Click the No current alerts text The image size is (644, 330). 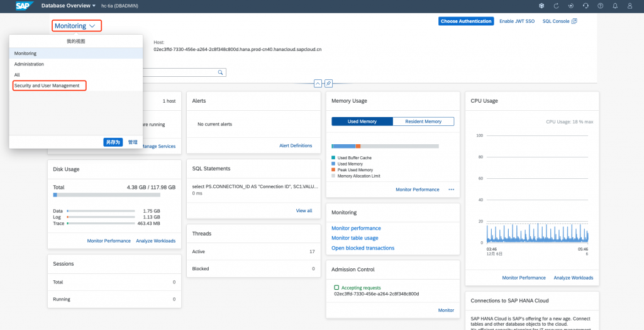[x=215, y=124]
